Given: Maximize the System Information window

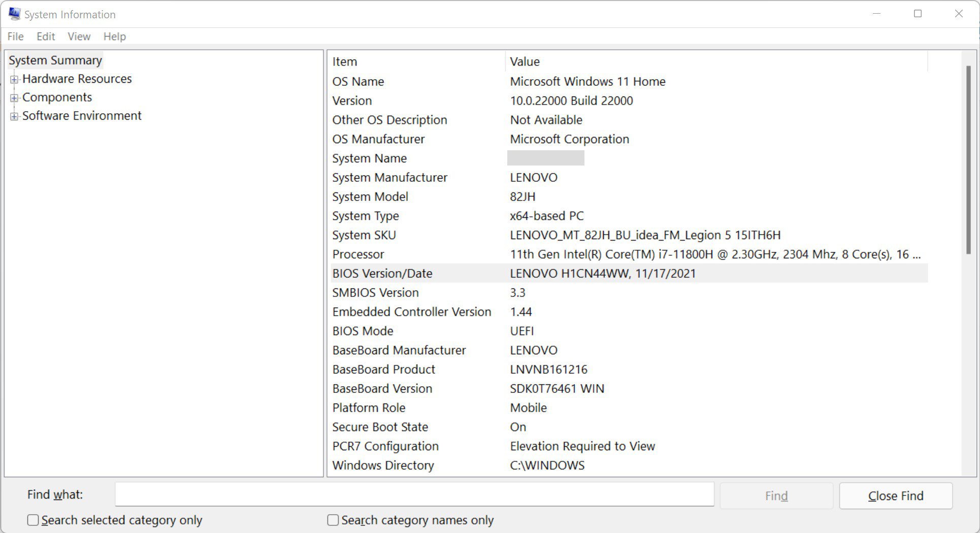Looking at the screenshot, I should (x=918, y=14).
